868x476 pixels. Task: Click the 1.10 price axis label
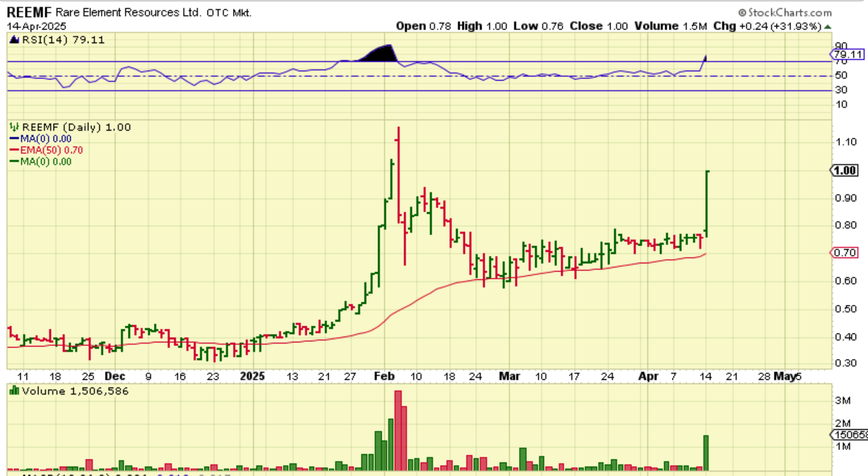tap(846, 142)
